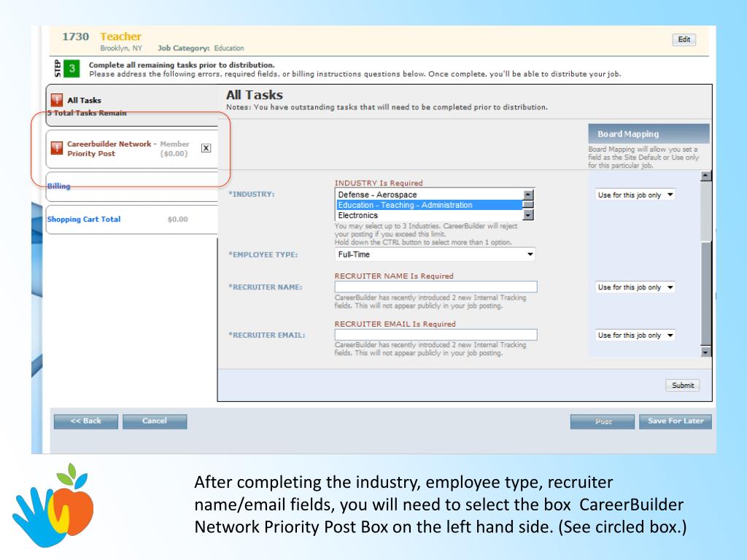Click into the Recruiter Name field
This screenshot has width=747, height=560.
coord(436,287)
